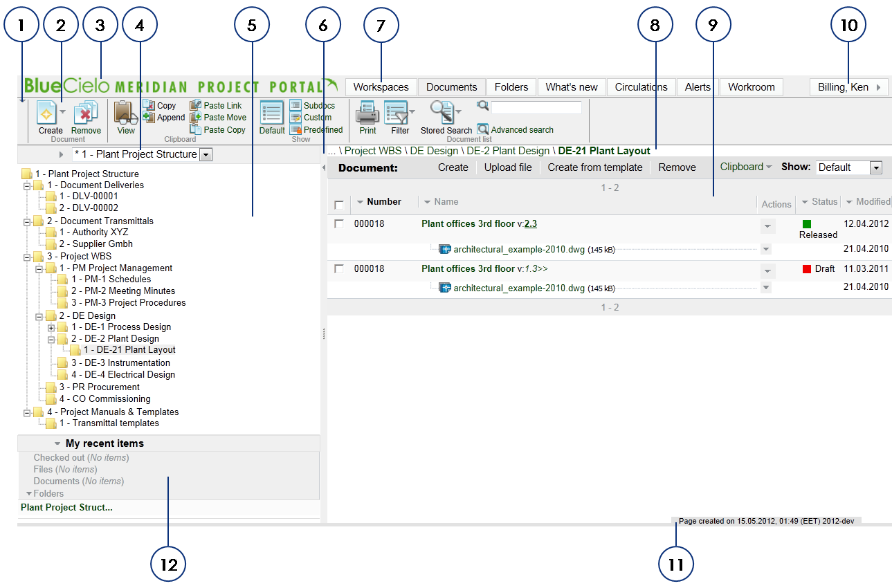Open the Workroom tab
This screenshot has height=588, width=892.
point(752,87)
